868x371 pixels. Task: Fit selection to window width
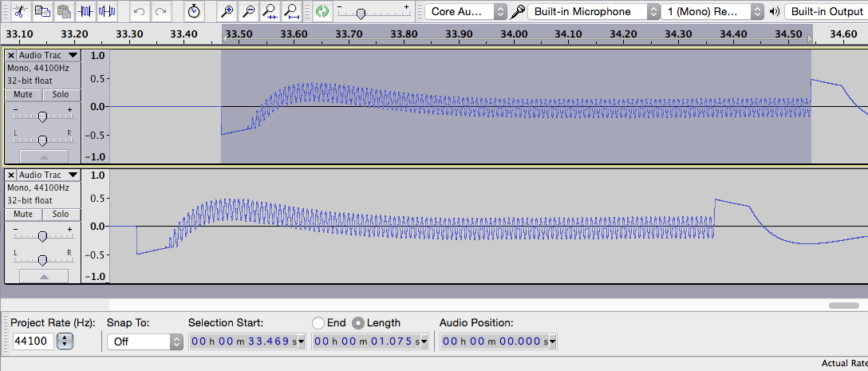coord(270,11)
